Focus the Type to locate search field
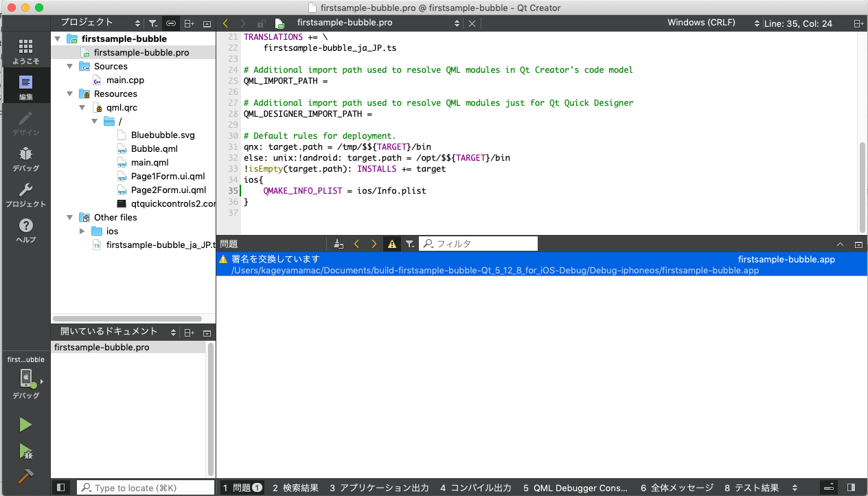Viewport: 868px width, 496px height. click(146, 488)
